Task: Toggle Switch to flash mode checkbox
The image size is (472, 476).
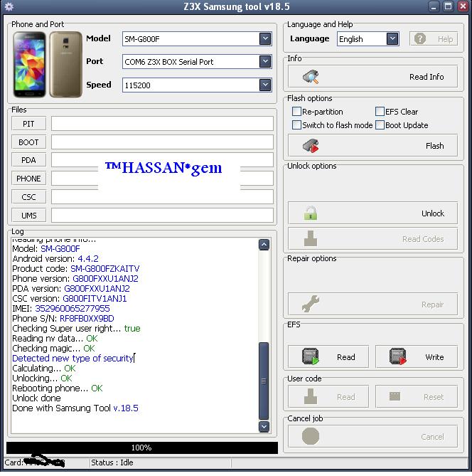Action: pyautogui.click(x=296, y=125)
